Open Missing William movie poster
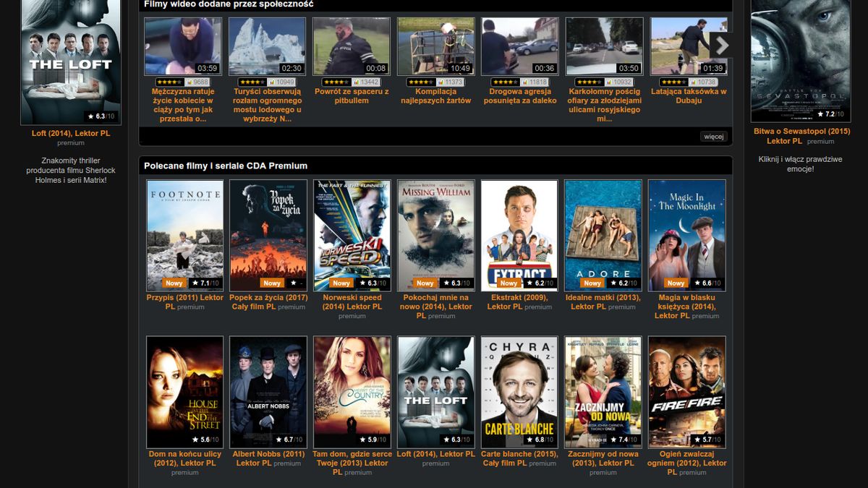 pos(436,235)
